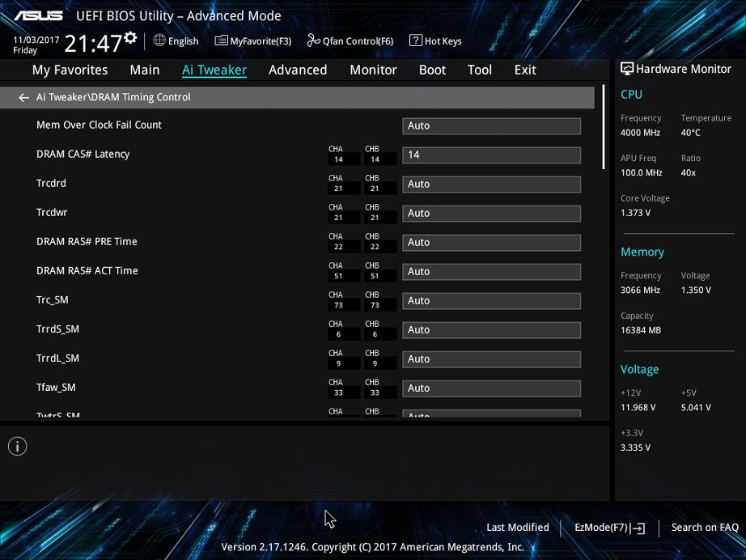Select the TrrdL_SM label
The image size is (746, 560).
coord(57,358)
